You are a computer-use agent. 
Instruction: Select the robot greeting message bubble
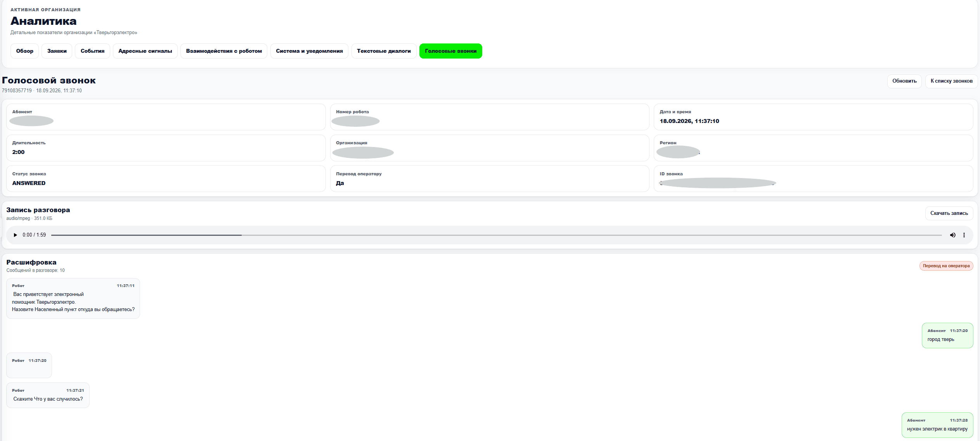73,298
